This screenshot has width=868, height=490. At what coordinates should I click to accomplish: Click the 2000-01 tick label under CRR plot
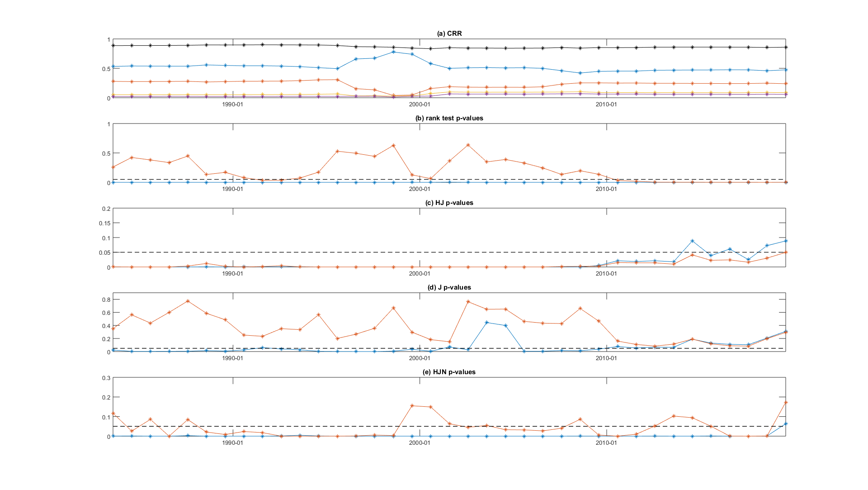point(420,105)
